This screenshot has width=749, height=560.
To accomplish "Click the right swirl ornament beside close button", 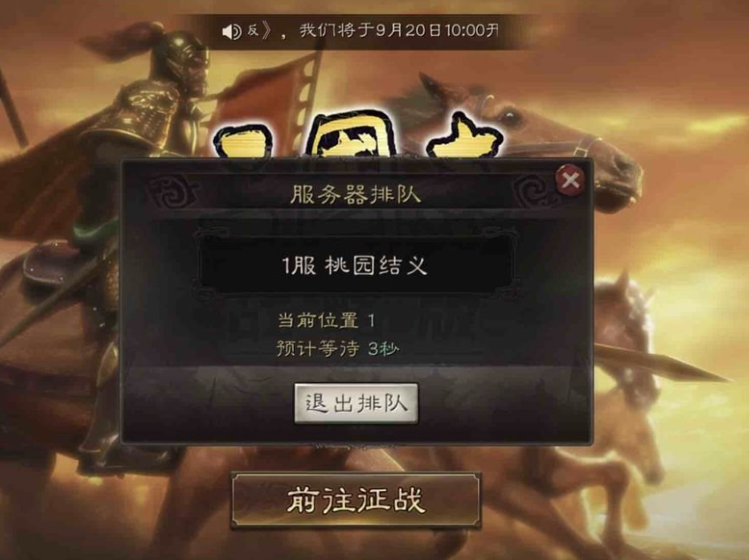I will click(533, 191).
